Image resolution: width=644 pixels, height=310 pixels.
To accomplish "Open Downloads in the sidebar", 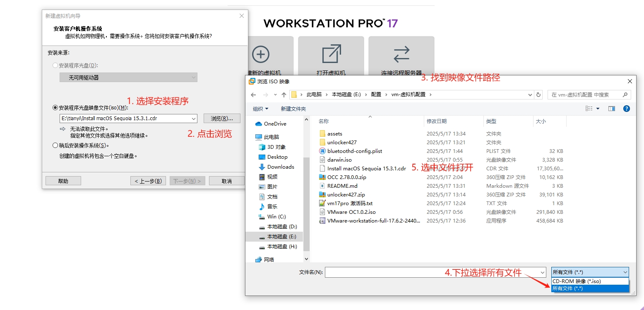I will [276, 167].
